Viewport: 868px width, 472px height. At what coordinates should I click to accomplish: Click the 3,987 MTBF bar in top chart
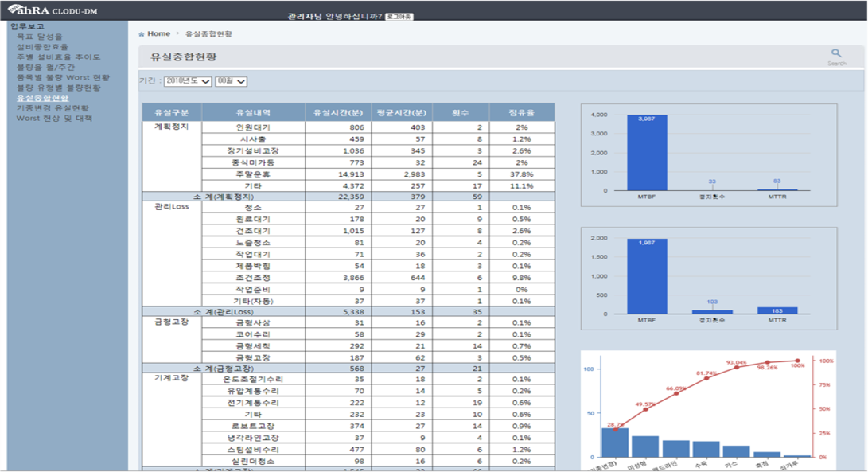(647, 153)
